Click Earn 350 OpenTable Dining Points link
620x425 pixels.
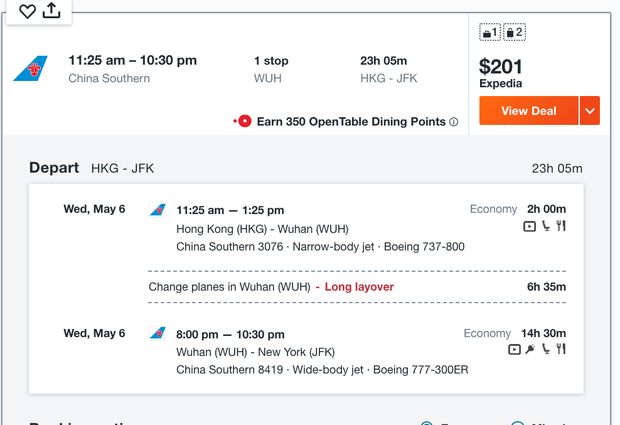(351, 122)
